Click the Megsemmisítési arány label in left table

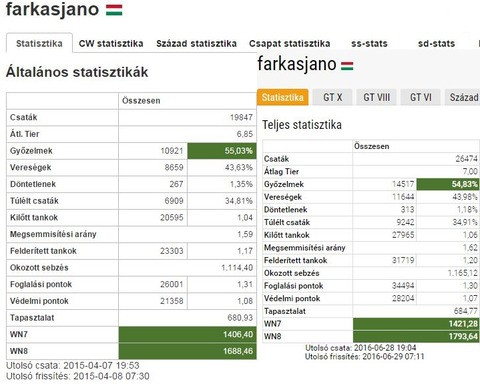click(x=53, y=234)
